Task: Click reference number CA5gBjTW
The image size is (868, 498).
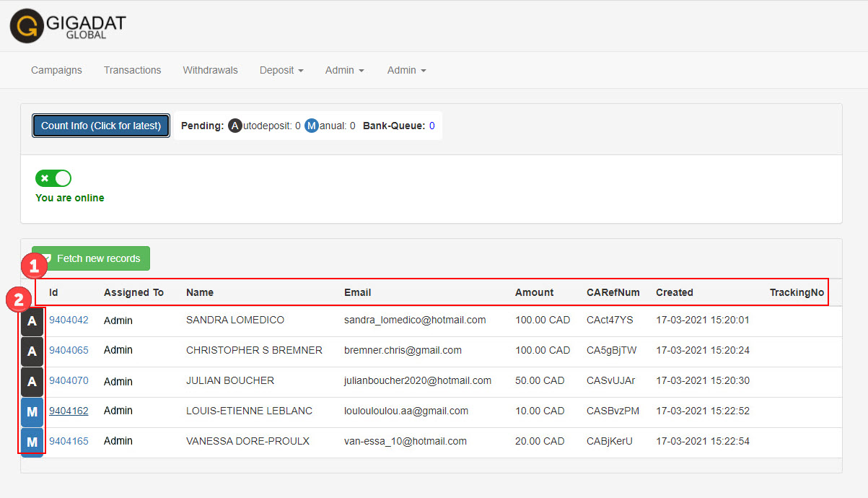Action: click(x=612, y=350)
